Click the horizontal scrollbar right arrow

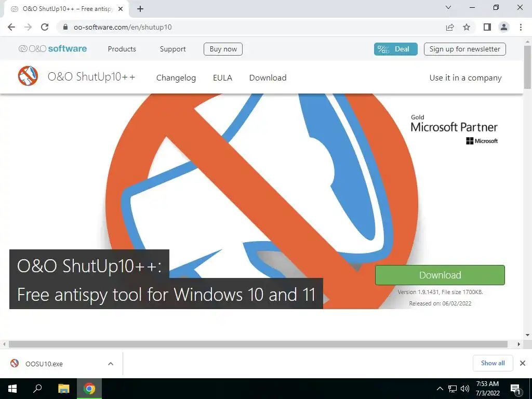coord(519,344)
